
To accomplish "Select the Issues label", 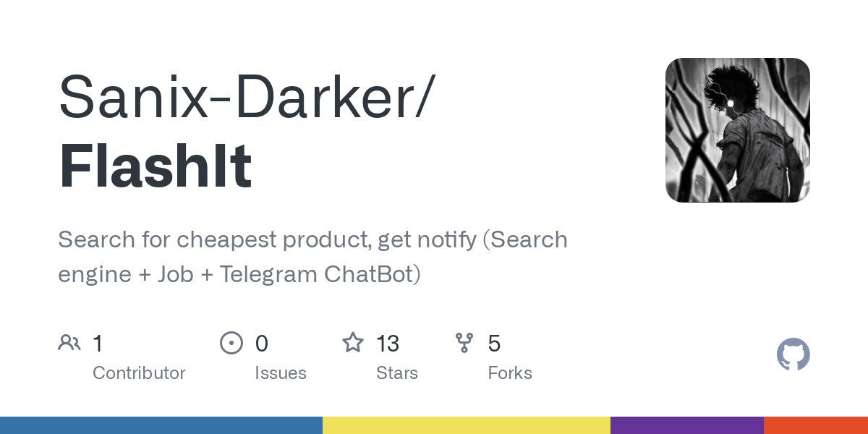I will pyautogui.click(x=281, y=373).
